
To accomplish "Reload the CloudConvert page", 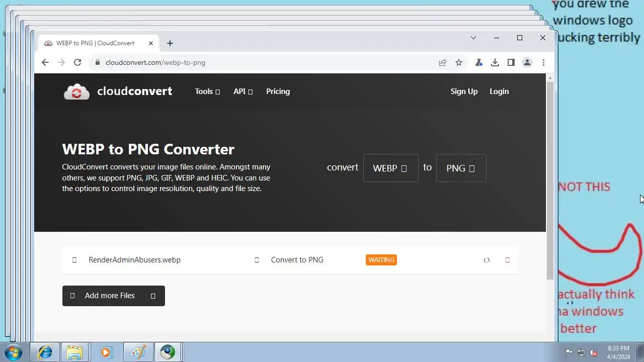I will coord(77,62).
